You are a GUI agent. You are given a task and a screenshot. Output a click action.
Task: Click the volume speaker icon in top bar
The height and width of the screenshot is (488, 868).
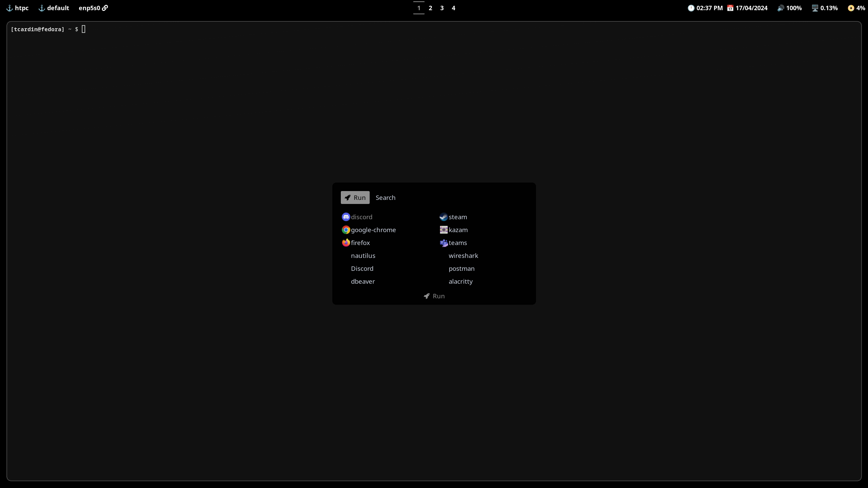(x=780, y=8)
